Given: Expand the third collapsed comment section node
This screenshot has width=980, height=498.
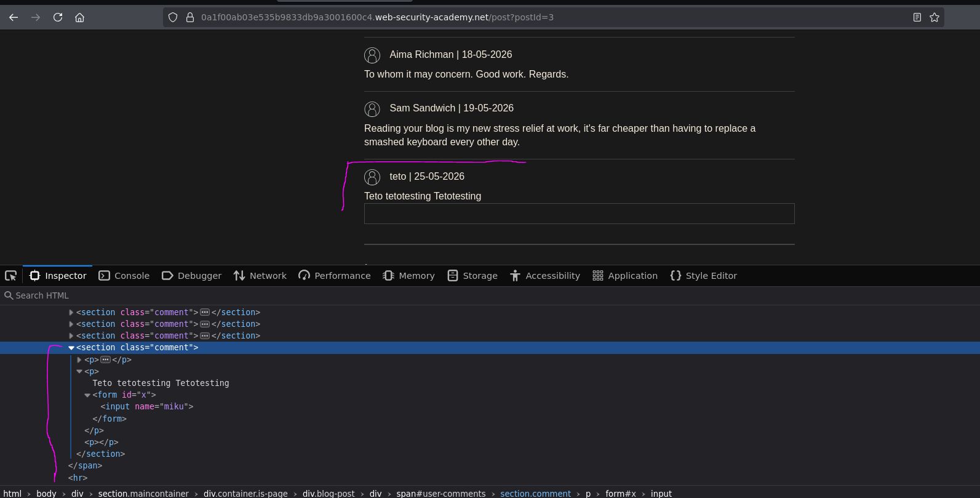Looking at the screenshot, I should point(71,336).
